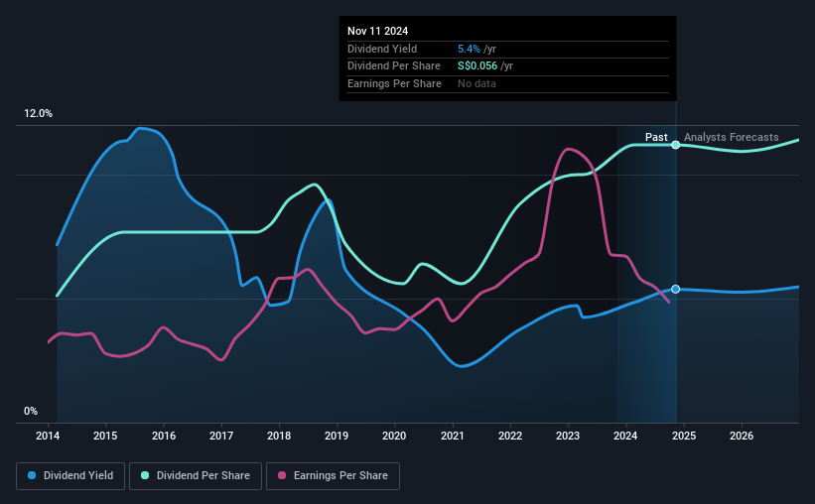Click the teal Dividend Per Share legend dot
The width and height of the screenshot is (815, 504).
[145, 475]
